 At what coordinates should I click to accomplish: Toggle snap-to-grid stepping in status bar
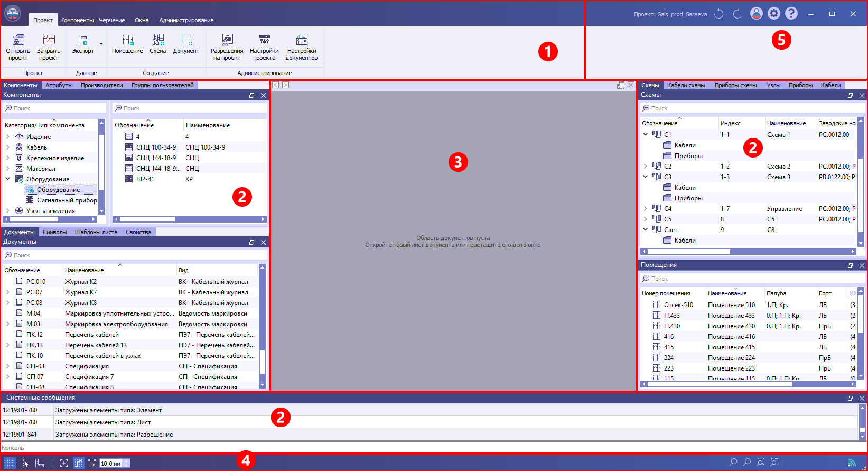pos(78,463)
